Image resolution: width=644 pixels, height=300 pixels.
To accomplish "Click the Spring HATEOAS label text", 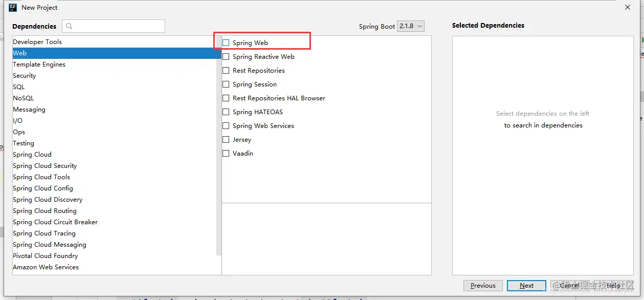I will point(258,112).
